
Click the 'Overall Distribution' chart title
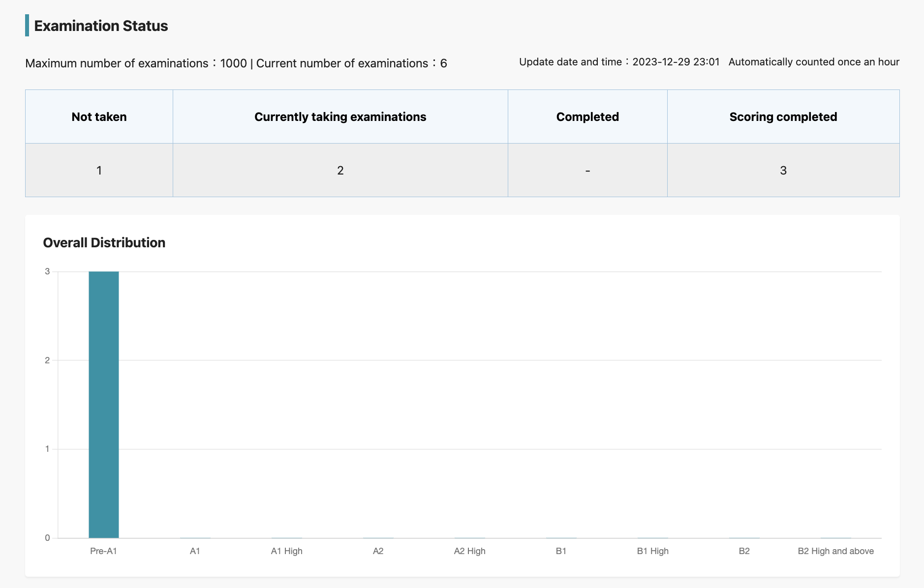(x=104, y=242)
